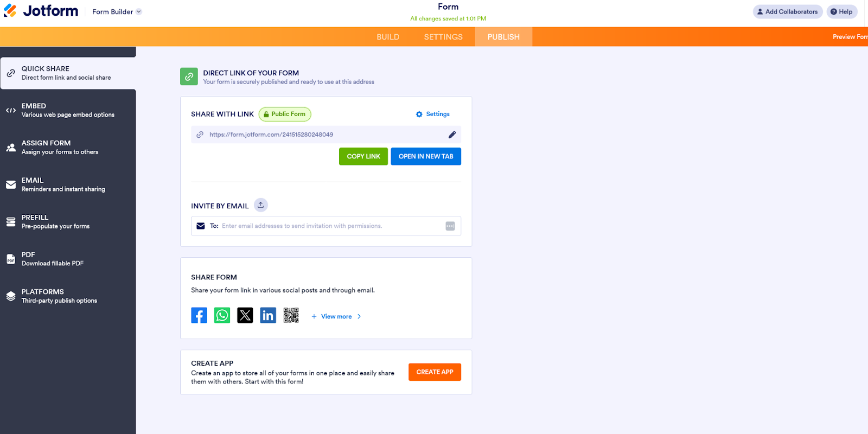Open the QR code share option
868x434 pixels.
(291, 315)
